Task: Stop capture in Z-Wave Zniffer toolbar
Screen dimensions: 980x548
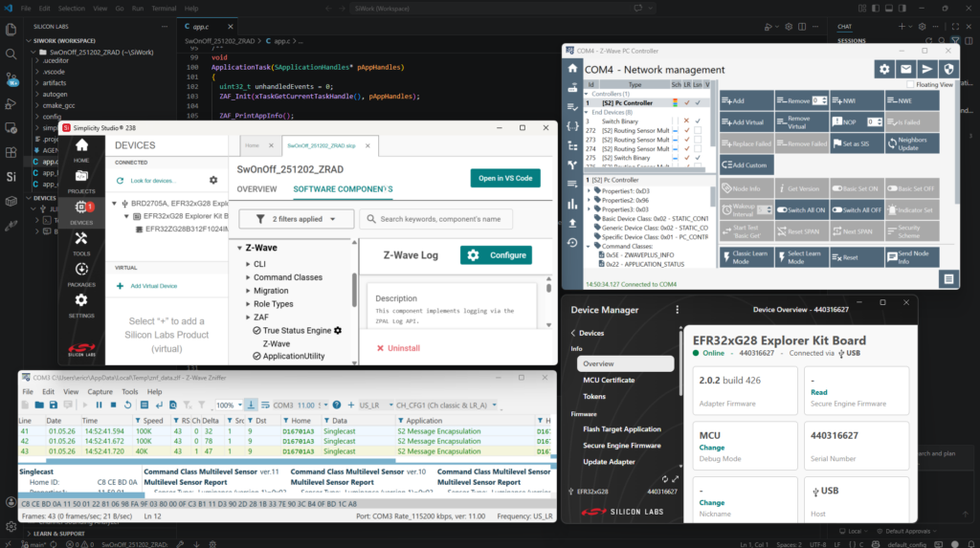Action: [x=113, y=405]
